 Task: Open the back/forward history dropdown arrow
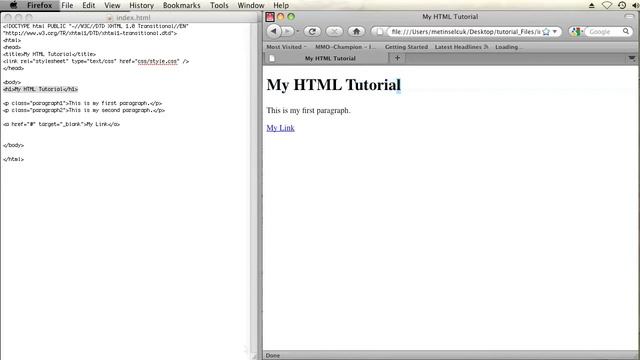click(x=298, y=31)
